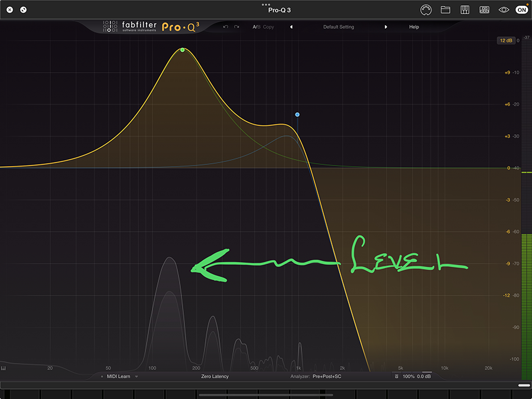Switch A/B comparison state

[257, 27]
